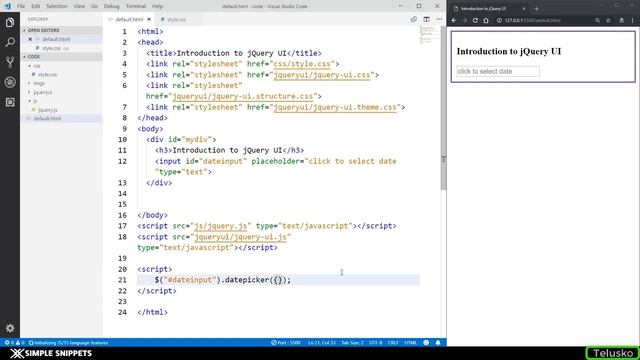Click the errors and warnings count in status bar
Viewport: 640px width, 360px height.
click(14, 343)
